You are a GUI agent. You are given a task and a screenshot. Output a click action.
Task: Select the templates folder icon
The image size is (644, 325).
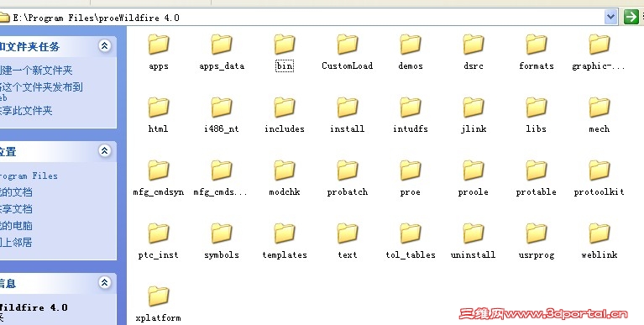tap(285, 233)
